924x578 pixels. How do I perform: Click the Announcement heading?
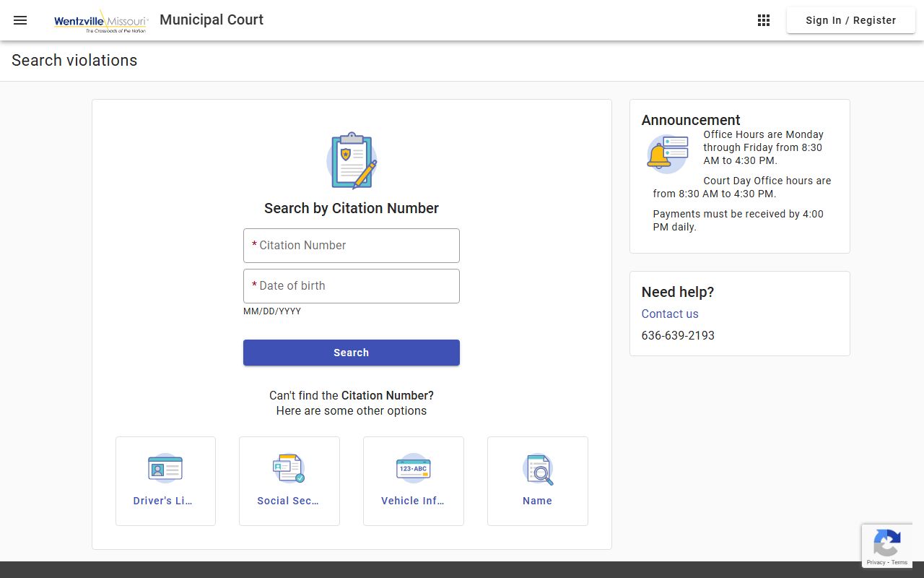tap(691, 120)
